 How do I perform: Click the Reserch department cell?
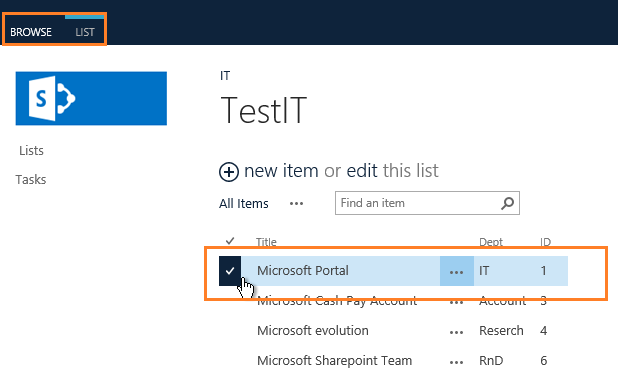click(x=501, y=331)
